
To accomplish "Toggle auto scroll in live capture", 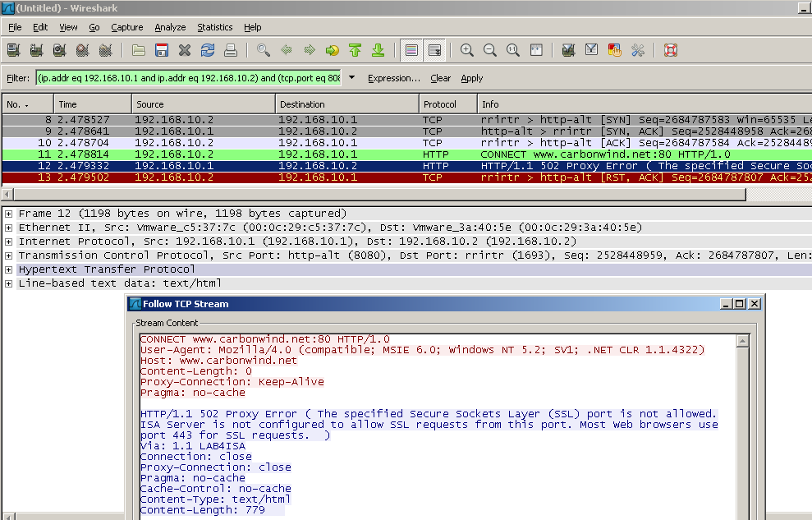I will click(x=434, y=50).
